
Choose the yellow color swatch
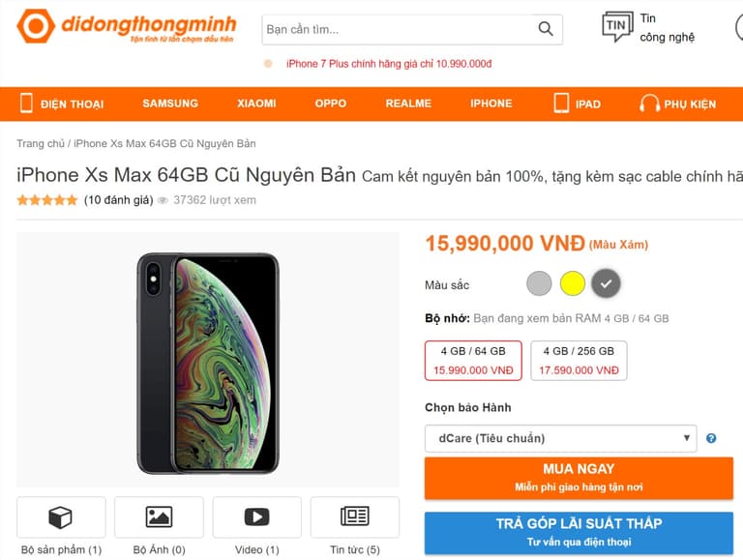[x=573, y=283]
